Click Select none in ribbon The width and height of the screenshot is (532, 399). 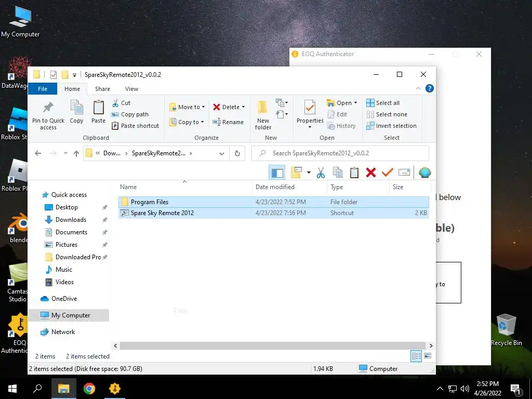[387, 114]
